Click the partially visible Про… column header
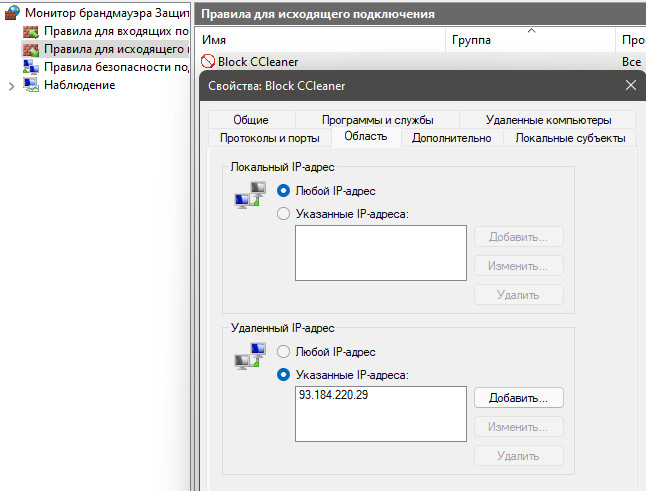646x491 pixels. (633, 40)
